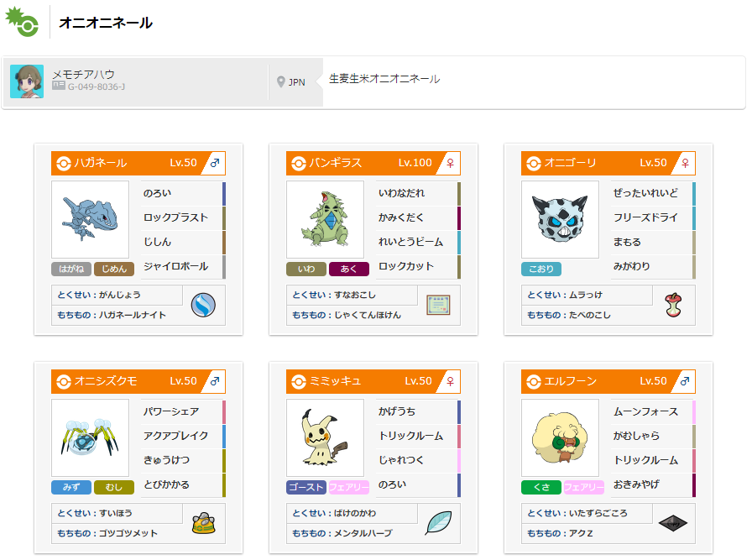Image resolution: width=752 pixels, height=560 pixels.
Task: Click the Weakness Policy item icon
Action: click(x=438, y=306)
